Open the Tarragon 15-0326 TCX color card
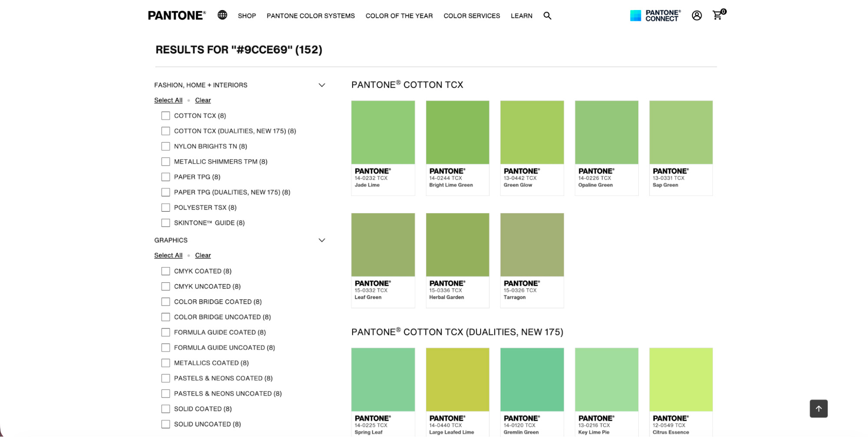 point(531,245)
